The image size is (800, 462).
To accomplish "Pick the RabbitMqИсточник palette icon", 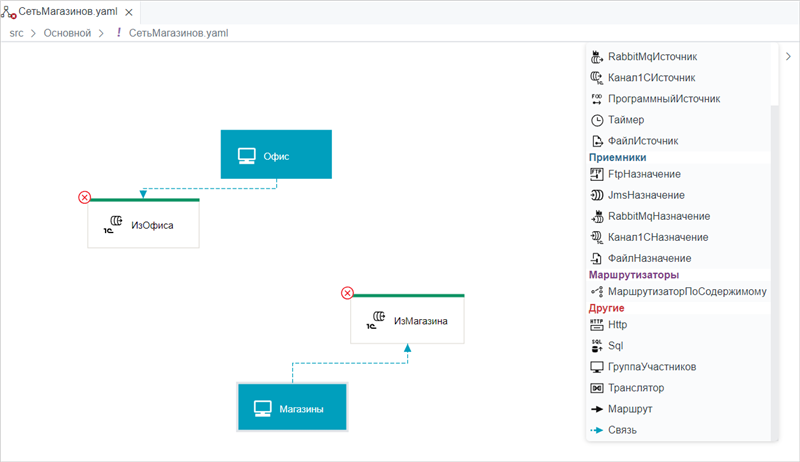I will coord(596,57).
